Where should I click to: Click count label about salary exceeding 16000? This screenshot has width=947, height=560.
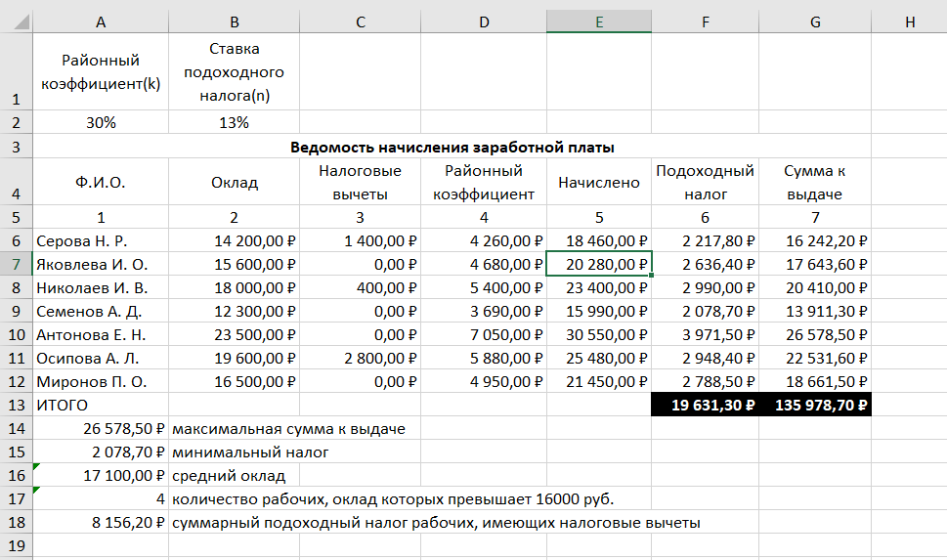tap(393, 499)
